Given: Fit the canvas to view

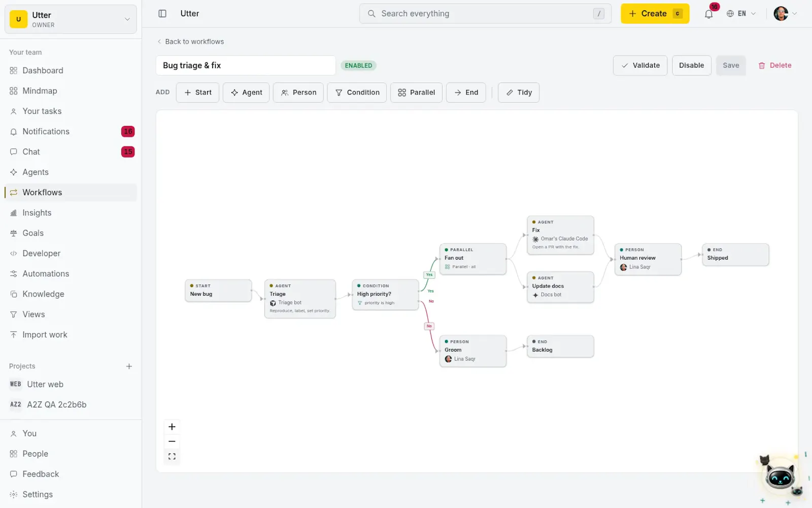Looking at the screenshot, I should pyautogui.click(x=172, y=456).
